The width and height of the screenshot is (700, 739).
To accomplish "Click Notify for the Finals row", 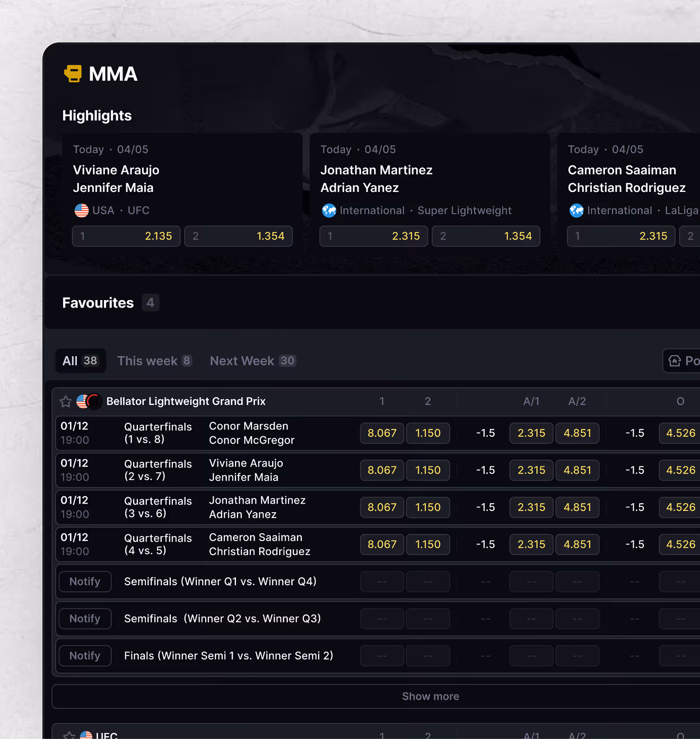I will pyautogui.click(x=85, y=656).
